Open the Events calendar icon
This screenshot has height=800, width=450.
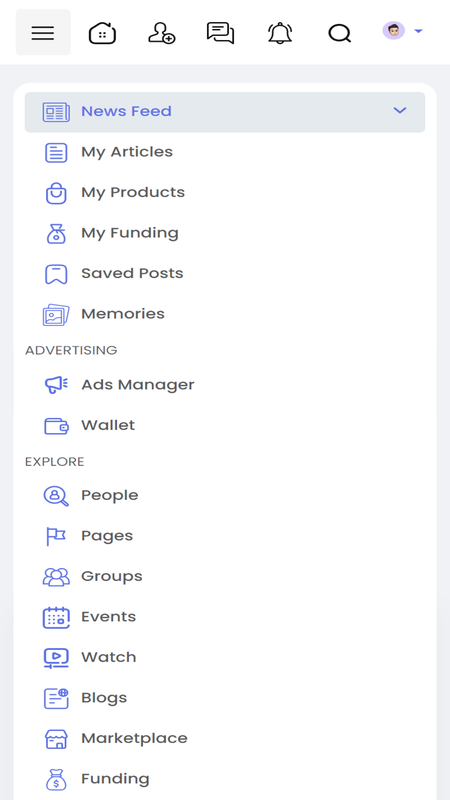click(x=56, y=617)
